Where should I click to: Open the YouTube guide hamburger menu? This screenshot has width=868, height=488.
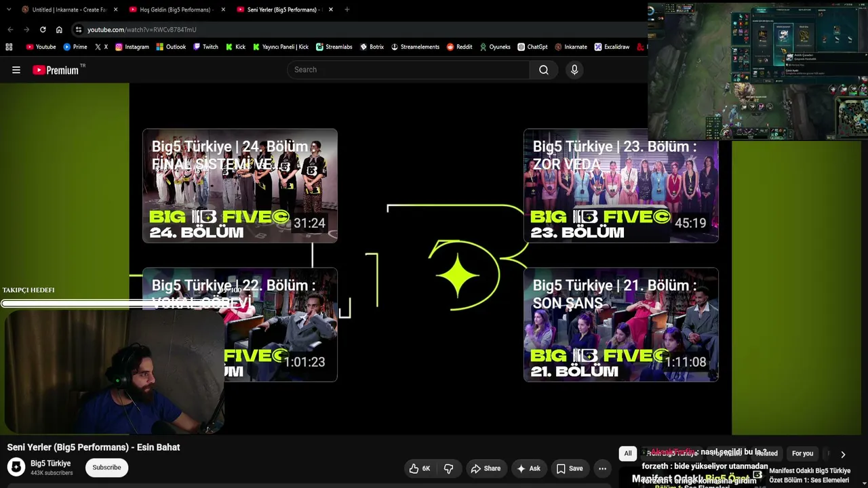pos(16,70)
